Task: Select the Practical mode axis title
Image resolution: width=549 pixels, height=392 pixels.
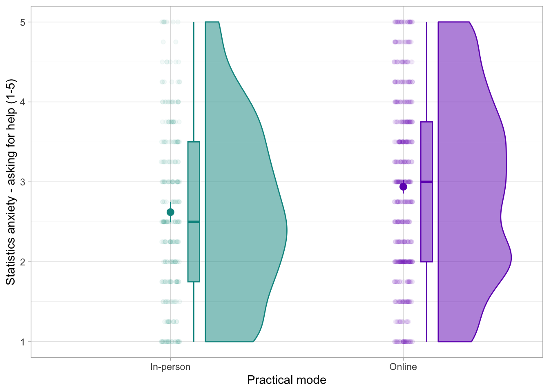Action: [x=286, y=380]
